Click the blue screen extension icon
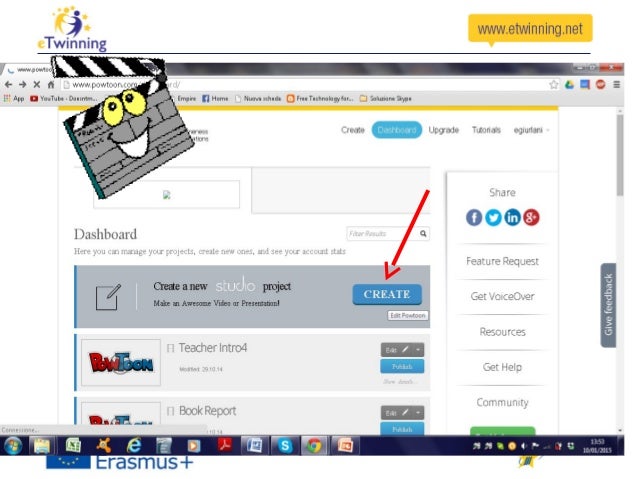The width and height of the screenshot is (638, 479). coord(585,85)
